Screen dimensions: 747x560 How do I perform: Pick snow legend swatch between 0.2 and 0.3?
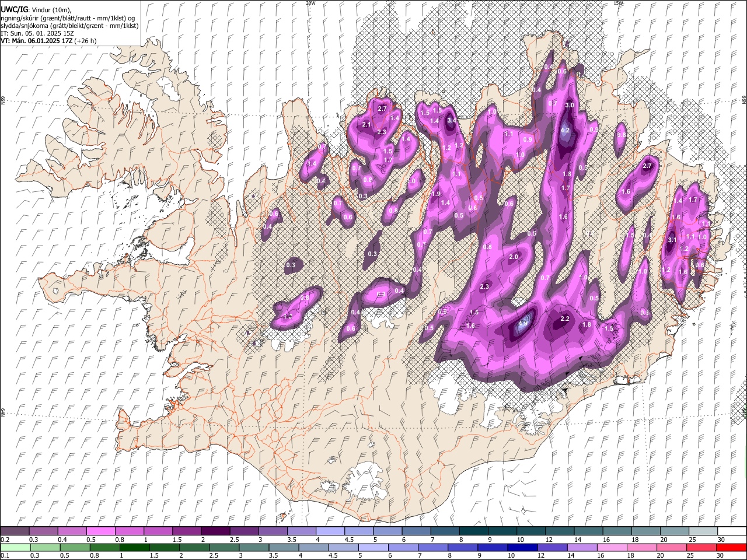point(15,531)
